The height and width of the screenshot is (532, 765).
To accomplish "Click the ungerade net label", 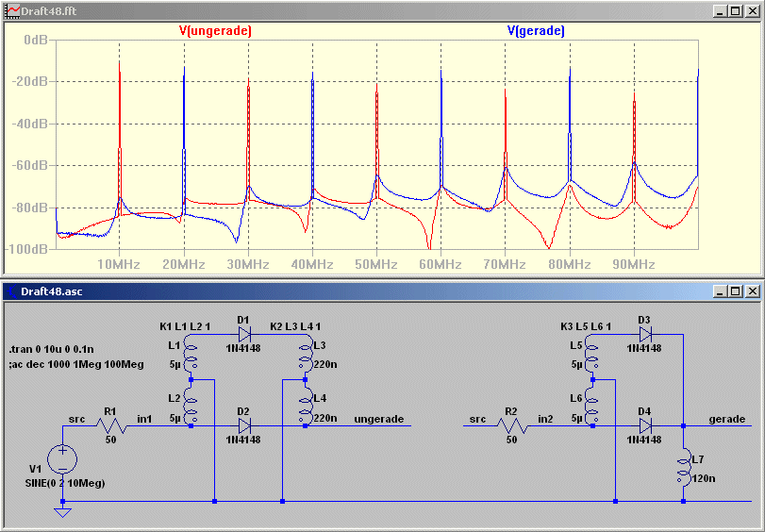I will click(379, 419).
